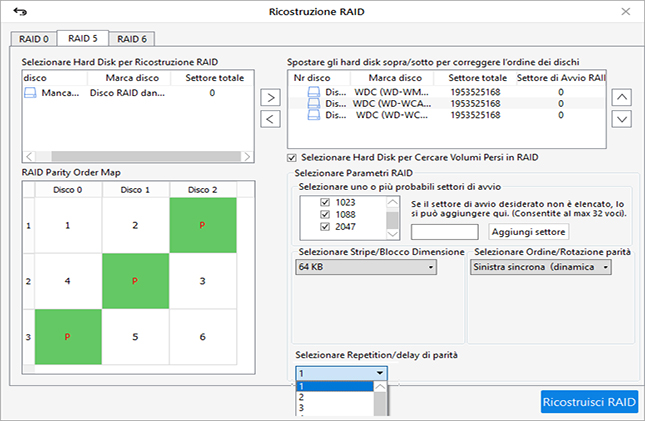645x421 pixels.
Task: Click left arrow of disk list horizontal scrollbar
Action: pyautogui.click(x=29, y=156)
